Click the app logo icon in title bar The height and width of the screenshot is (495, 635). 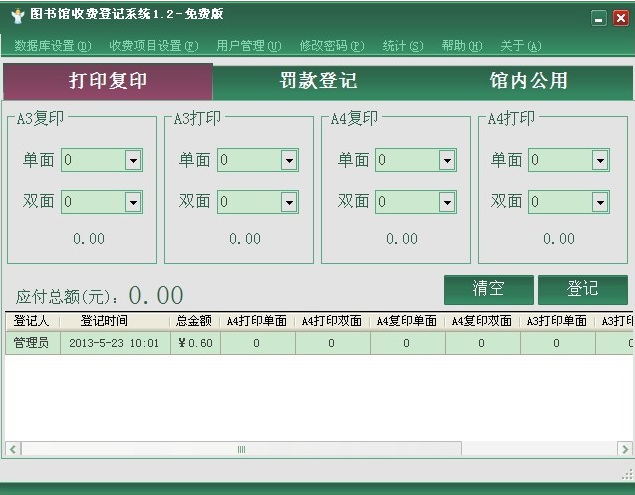pos(18,16)
